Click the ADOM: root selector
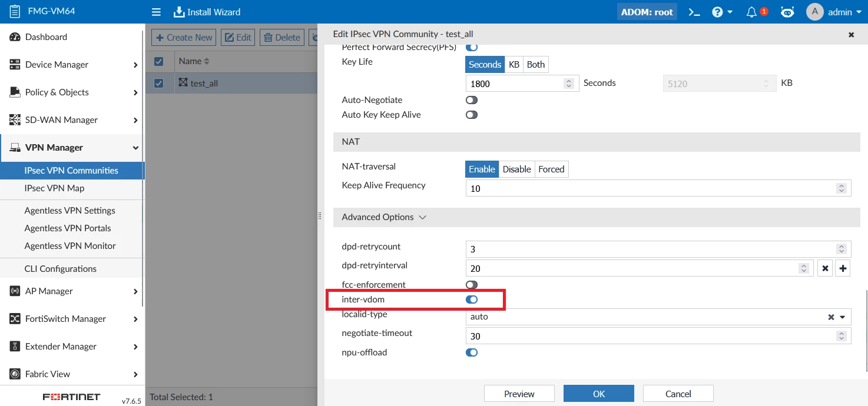 click(x=647, y=12)
